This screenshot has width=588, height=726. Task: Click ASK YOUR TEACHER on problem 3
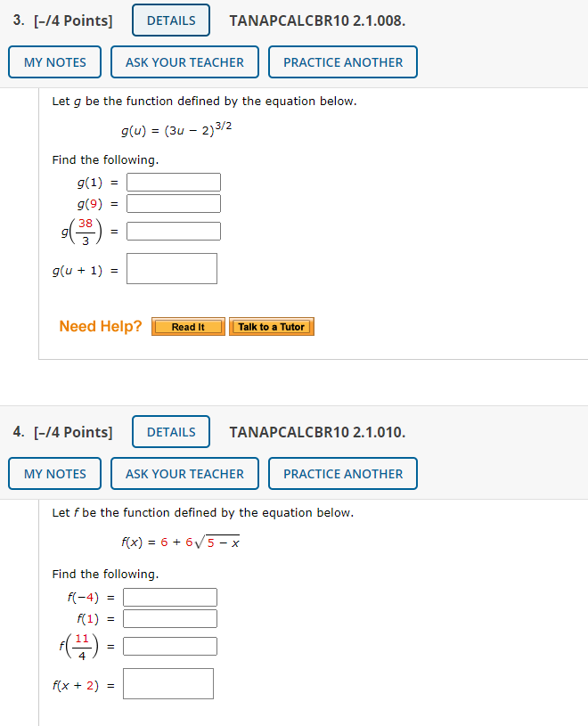coord(184,61)
